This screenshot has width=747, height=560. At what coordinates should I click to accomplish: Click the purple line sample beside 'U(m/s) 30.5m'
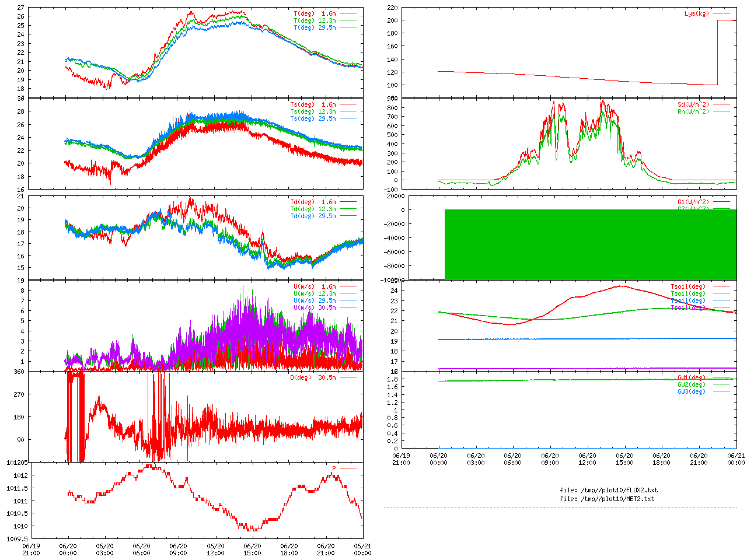pyautogui.click(x=348, y=307)
